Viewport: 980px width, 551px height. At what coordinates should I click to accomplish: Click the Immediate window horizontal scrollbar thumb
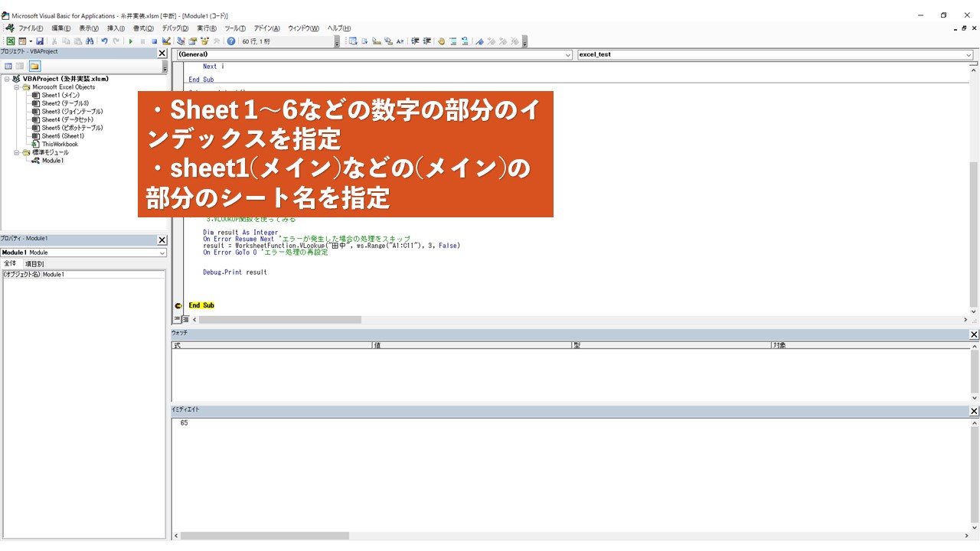(x=265, y=536)
